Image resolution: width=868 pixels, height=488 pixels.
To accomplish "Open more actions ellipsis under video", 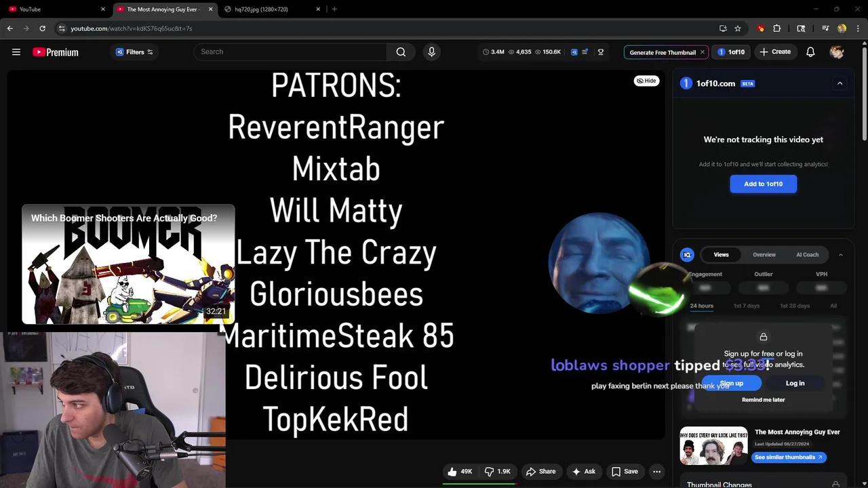I will point(656,472).
